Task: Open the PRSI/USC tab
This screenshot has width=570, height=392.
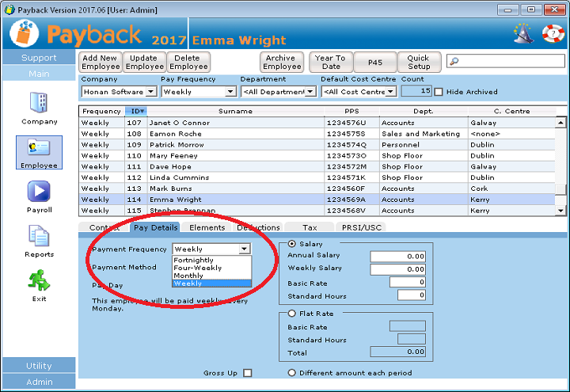Action: [360, 228]
